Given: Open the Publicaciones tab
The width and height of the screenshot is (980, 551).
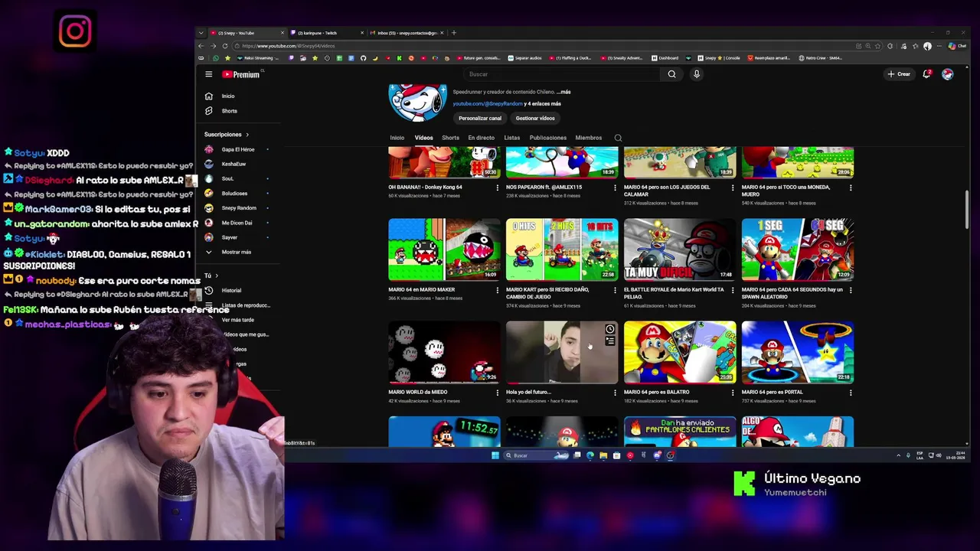Looking at the screenshot, I should coord(548,138).
